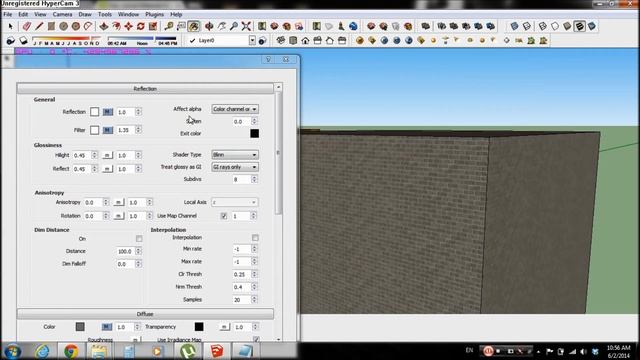Click the grey Diffuse Color swatch

pos(80,327)
